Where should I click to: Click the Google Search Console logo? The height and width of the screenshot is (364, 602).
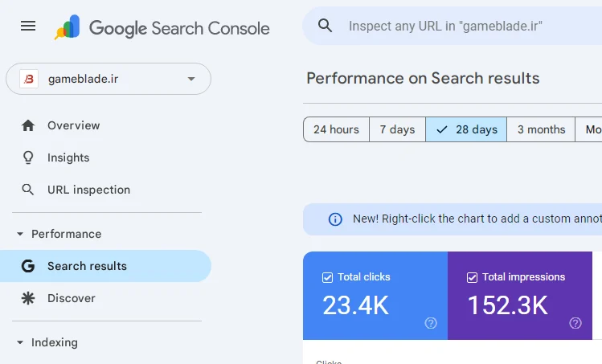[162, 27]
